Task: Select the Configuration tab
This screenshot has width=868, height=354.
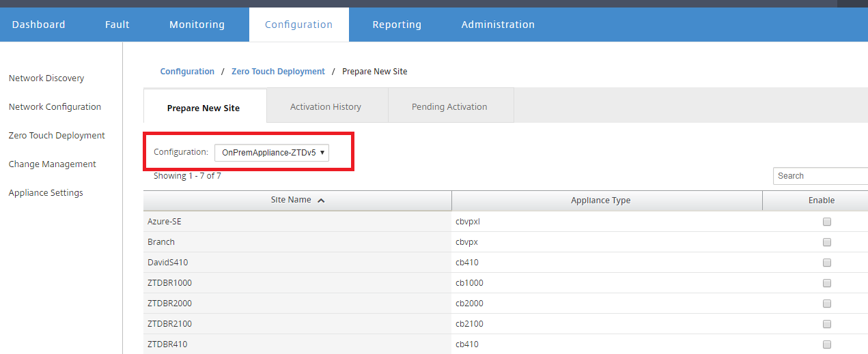Action: pyautogui.click(x=298, y=25)
